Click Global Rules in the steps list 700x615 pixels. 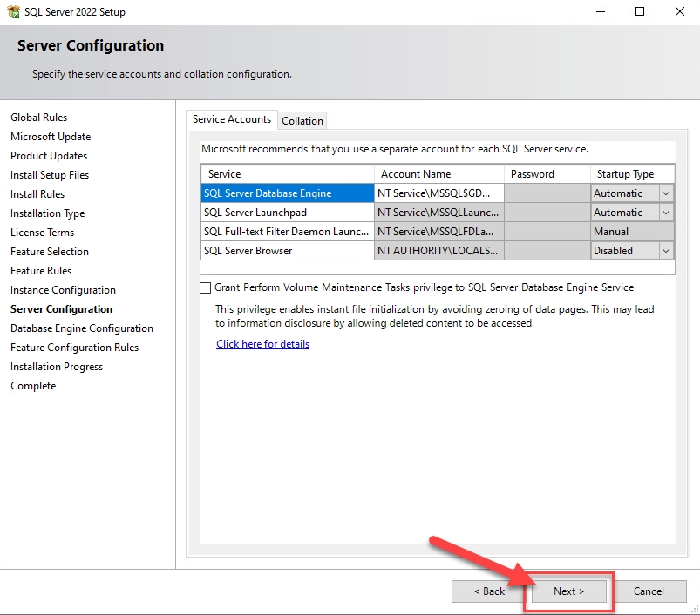click(39, 118)
